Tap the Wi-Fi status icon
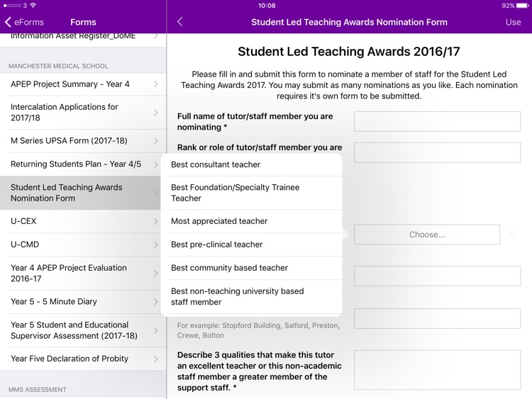The height and width of the screenshot is (399, 532). coord(33,6)
